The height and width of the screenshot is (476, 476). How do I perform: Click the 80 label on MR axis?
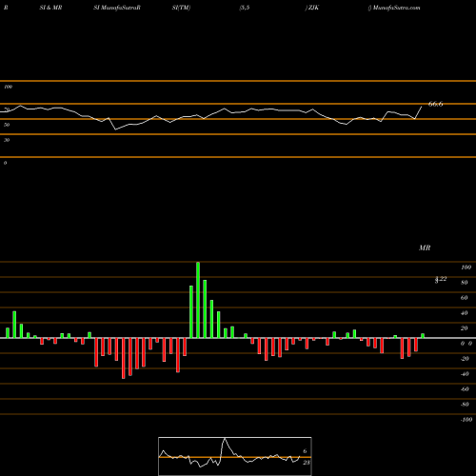click(x=465, y=283)
